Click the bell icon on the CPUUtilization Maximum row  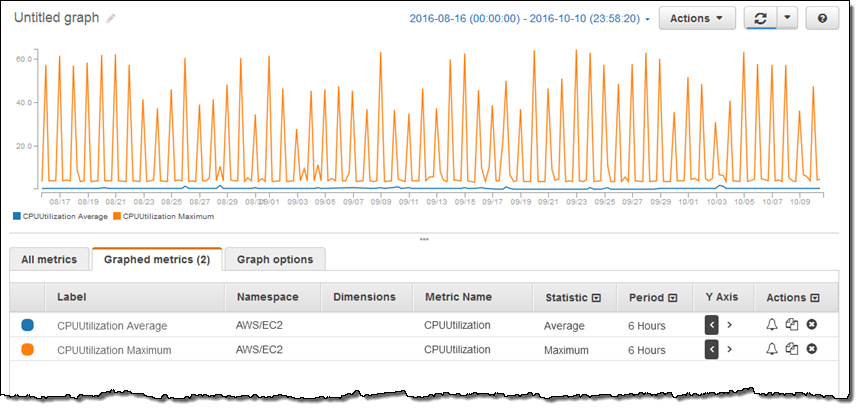coord(771,349)
